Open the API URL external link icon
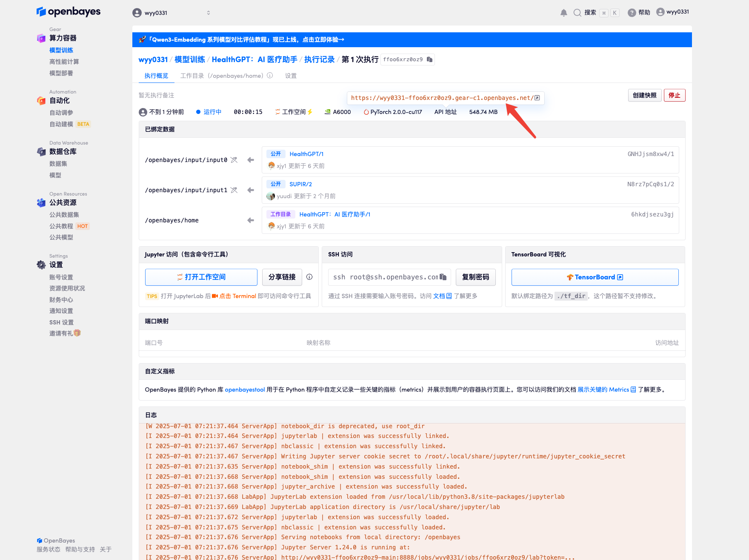Screen dimensions: 749x560 point(537,98)
